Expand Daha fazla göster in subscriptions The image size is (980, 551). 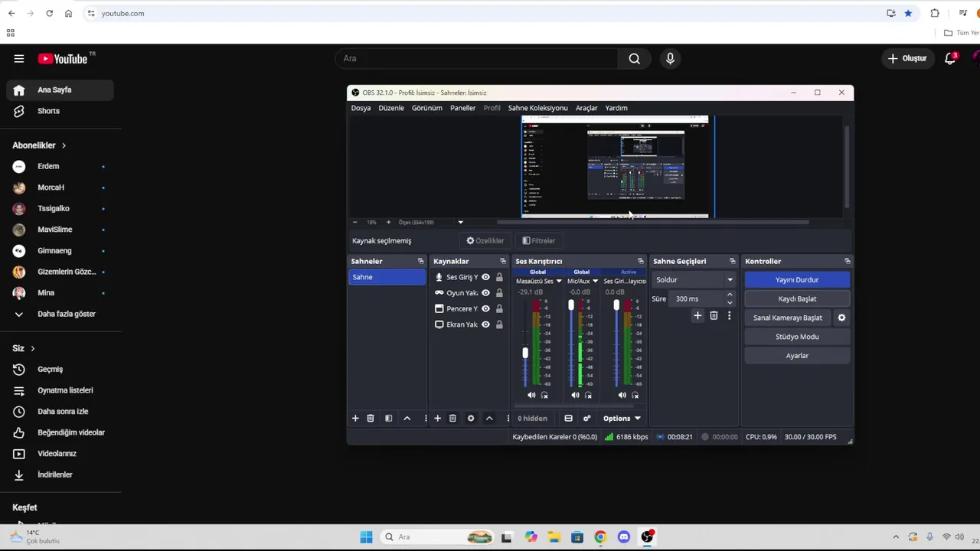click(60, 314)
